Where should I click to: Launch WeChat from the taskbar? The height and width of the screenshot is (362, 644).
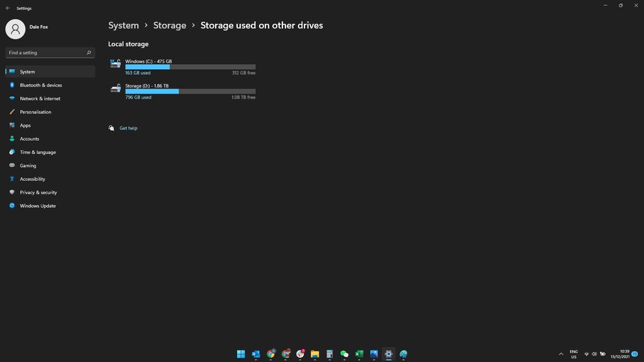[x=344, y=354]
